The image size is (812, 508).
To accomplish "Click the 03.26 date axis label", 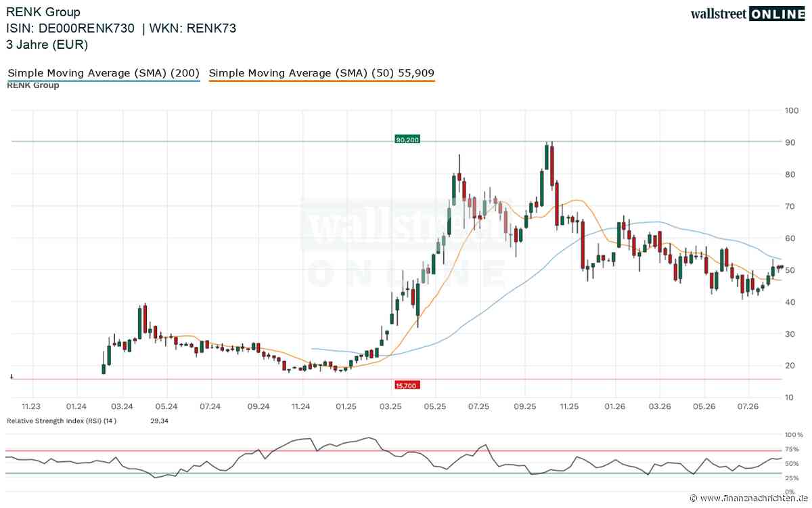I will [660, 406].
